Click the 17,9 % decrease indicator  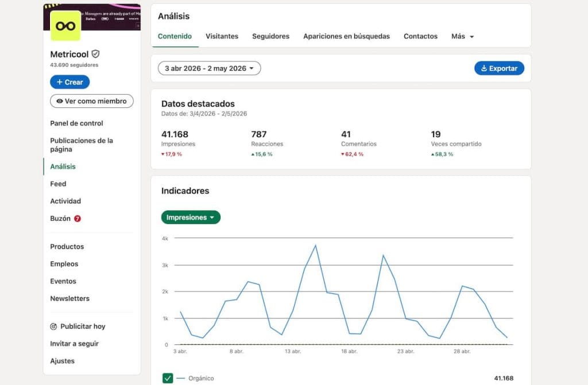171,154
